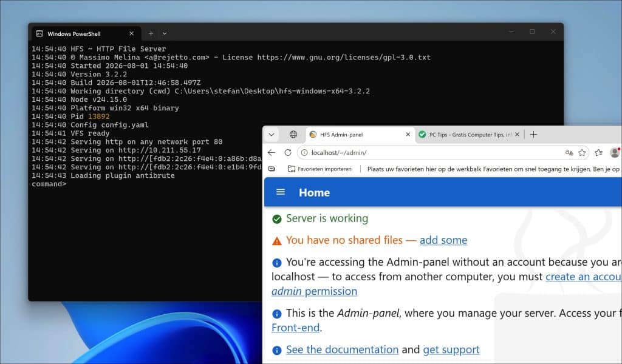Click the command> prompt in PowerShell
The width and height of the screenshot is (622, 364).
[49, 184]
